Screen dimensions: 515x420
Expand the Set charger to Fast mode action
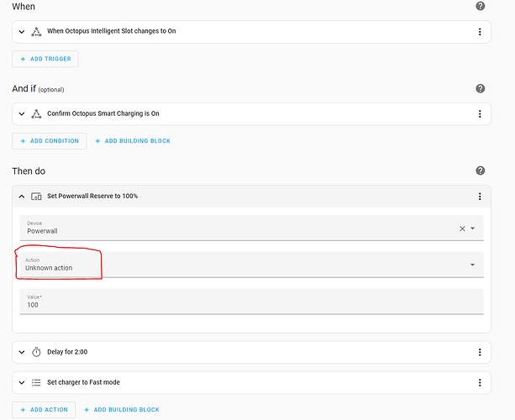[x=22, y=382]
